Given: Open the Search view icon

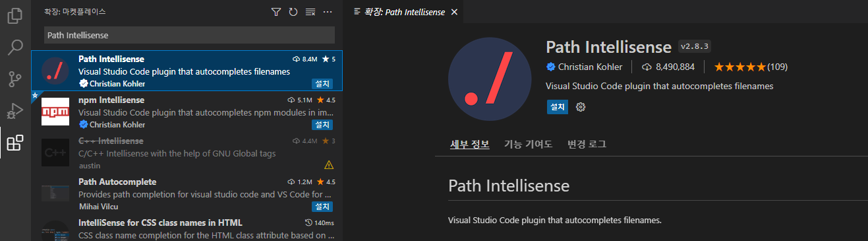Looking at the screenshot, I should tap(15, 48).
